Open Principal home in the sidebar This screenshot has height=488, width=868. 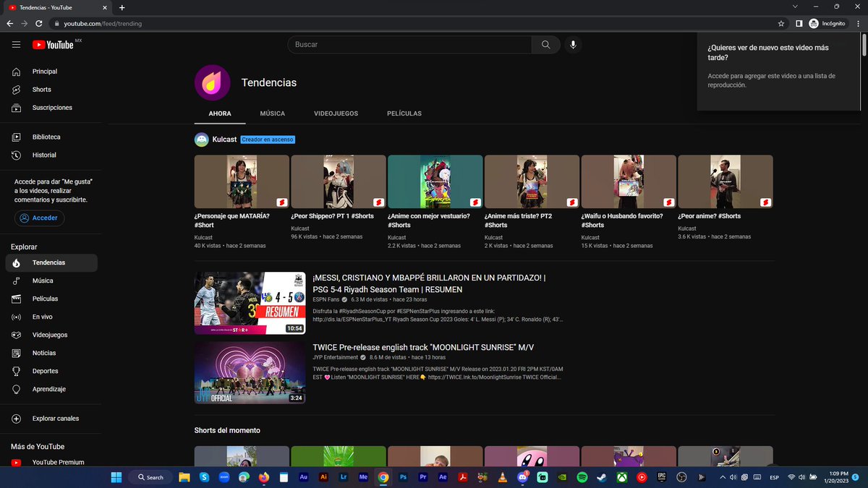pyautogui.click(x=50, y=72)
